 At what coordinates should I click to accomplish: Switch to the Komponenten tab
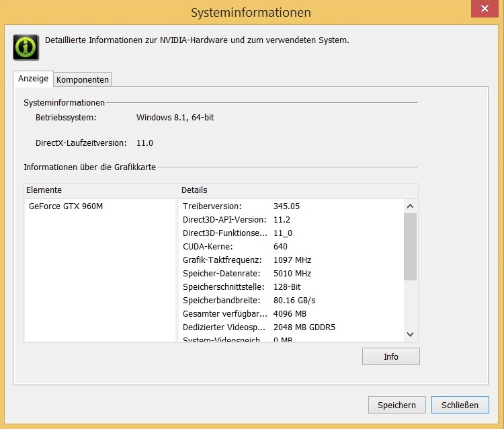(83, 79)
